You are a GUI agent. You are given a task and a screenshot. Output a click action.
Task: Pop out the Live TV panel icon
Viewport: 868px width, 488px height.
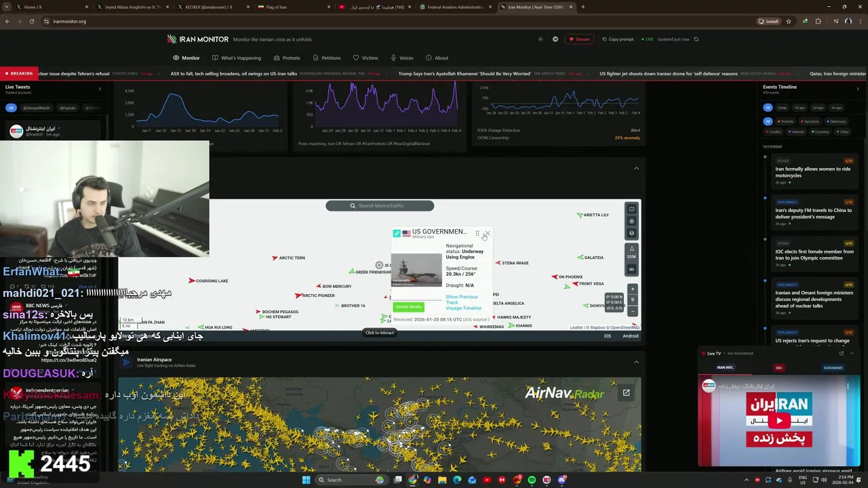(x=842, y=353)
